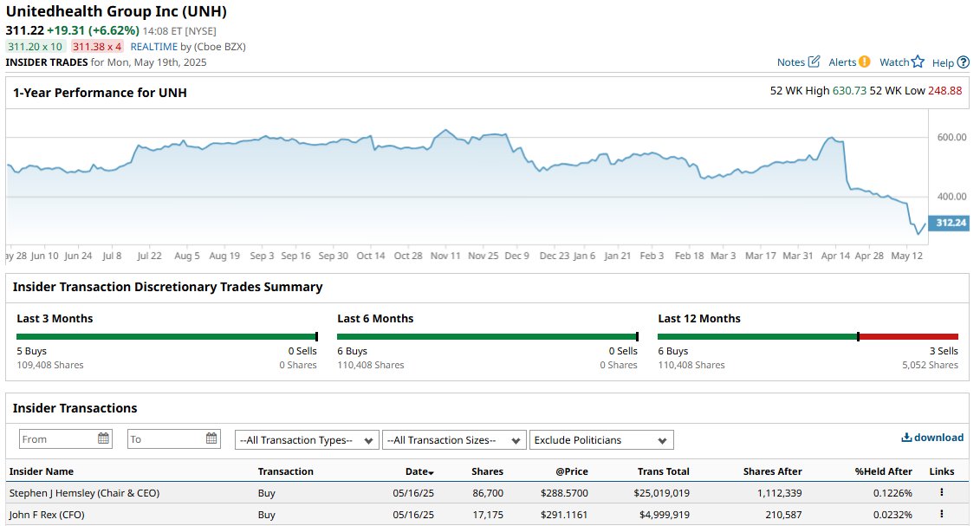Viewport: 980px width, 526px height.
Task: Click the Nov 11 label on chart axis
Action: point(445,256)
